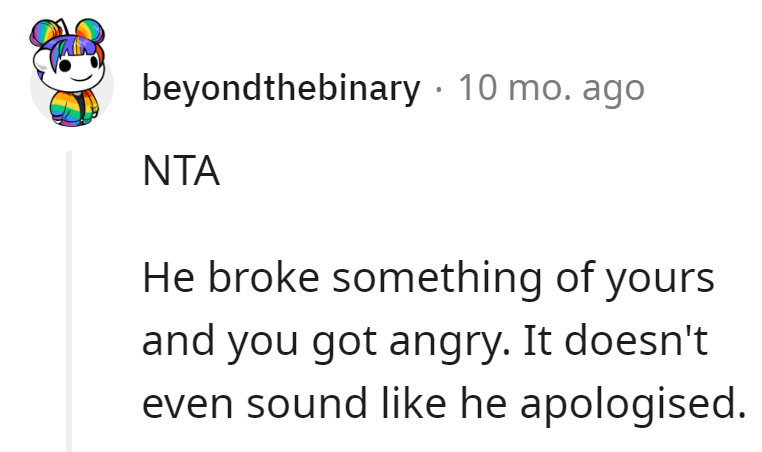This screenshot has height=452, width=762.
Task: Click the line 'He broke something of yours'
Action: (428, 278)
